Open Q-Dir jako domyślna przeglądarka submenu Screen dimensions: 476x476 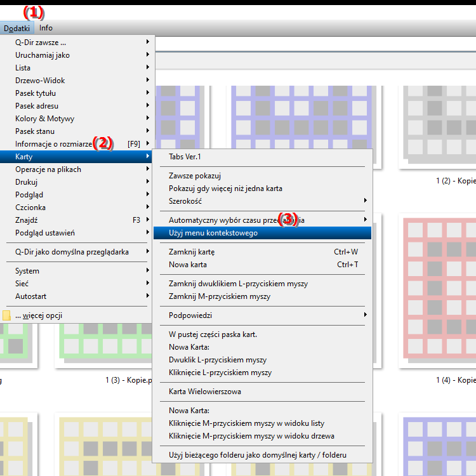[77, 252]
